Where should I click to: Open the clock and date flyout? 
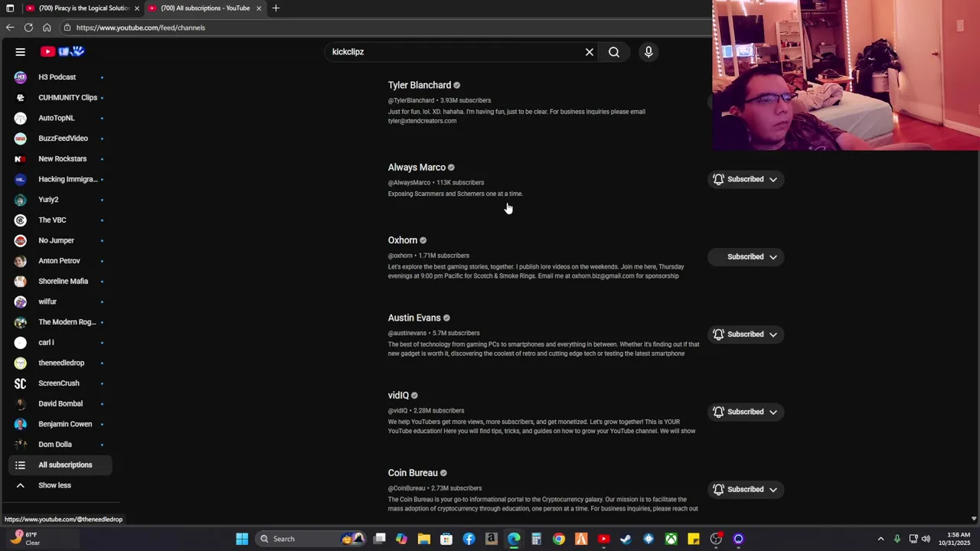[x=958, y=539]
